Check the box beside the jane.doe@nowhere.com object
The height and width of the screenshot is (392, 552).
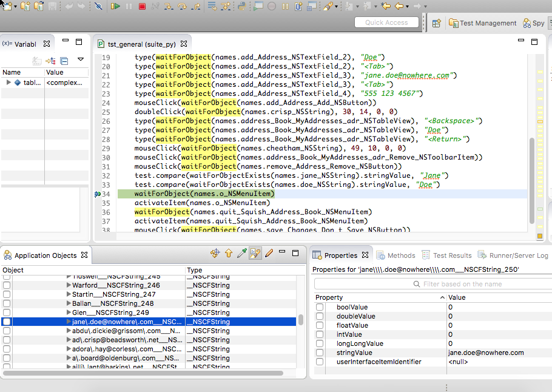point(5,322)
